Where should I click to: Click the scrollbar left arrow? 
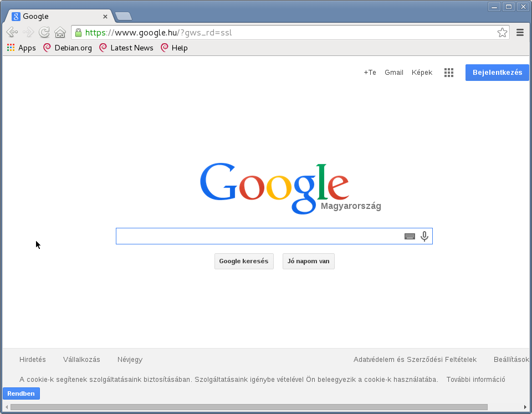[x=7, y=407]
